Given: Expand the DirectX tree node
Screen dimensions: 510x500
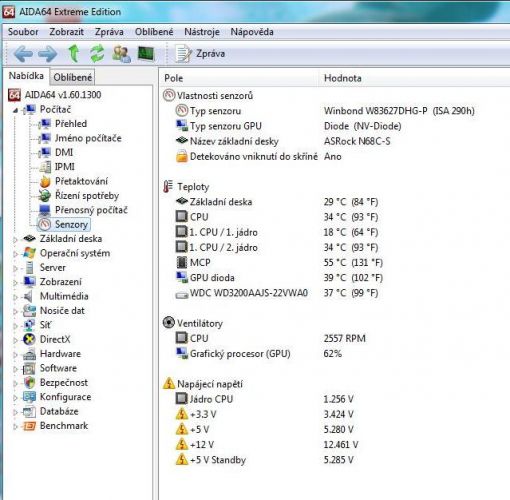Looking at the screenshot, I should pos(15,340).
